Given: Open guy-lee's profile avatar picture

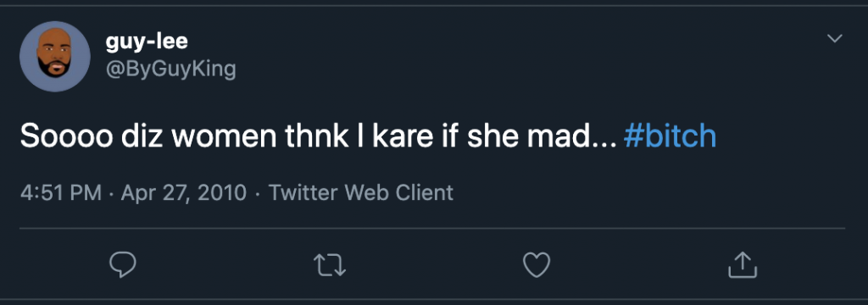Looking at the screenshot, I should pos(55,57).
